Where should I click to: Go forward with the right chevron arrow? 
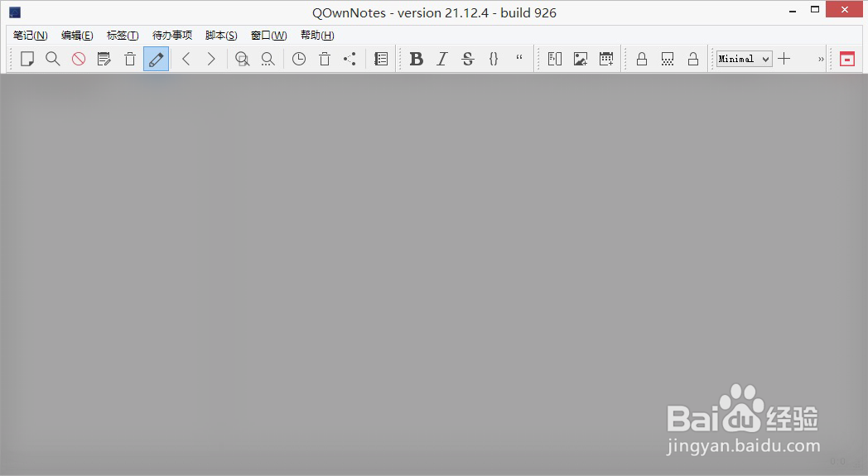211,59
